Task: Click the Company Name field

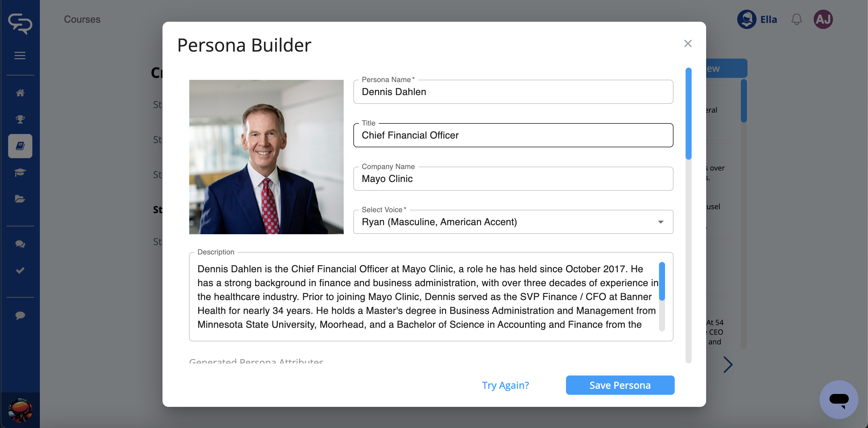Action: click(x=513, y=179)
